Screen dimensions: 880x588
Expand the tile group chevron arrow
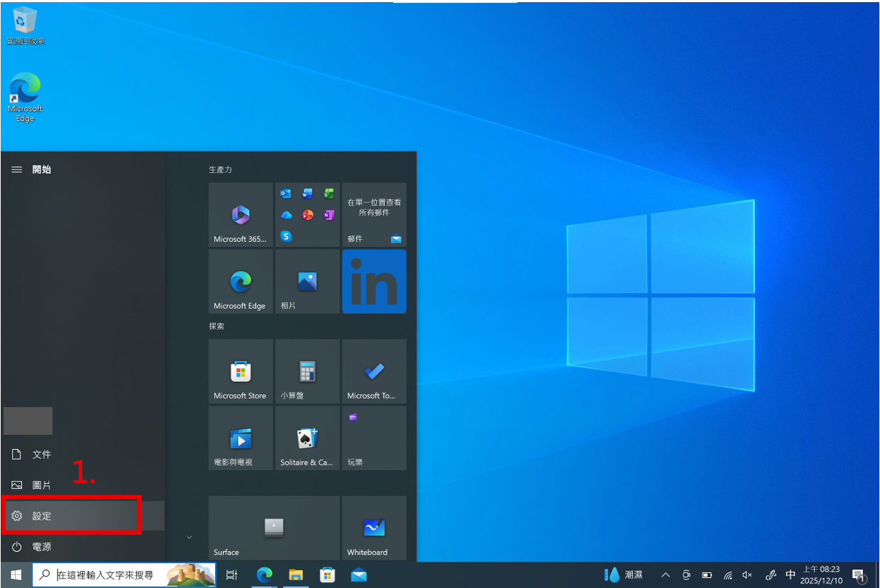[x=189, y=537]
